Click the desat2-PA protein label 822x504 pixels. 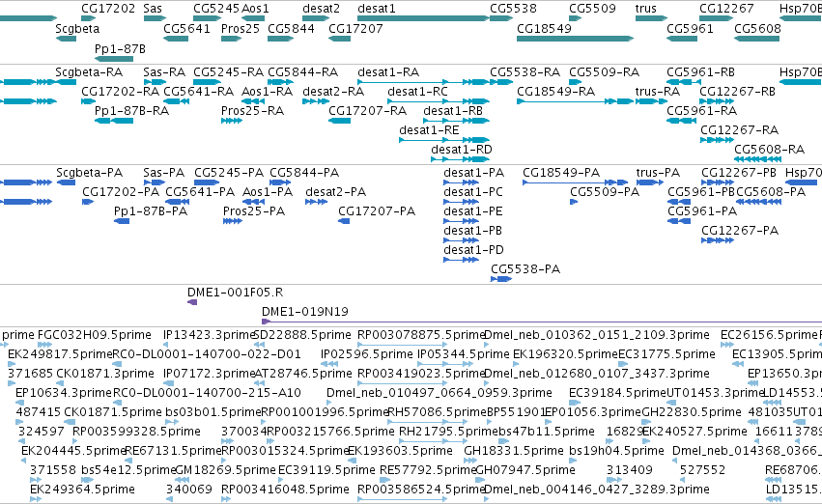(335, 192)
